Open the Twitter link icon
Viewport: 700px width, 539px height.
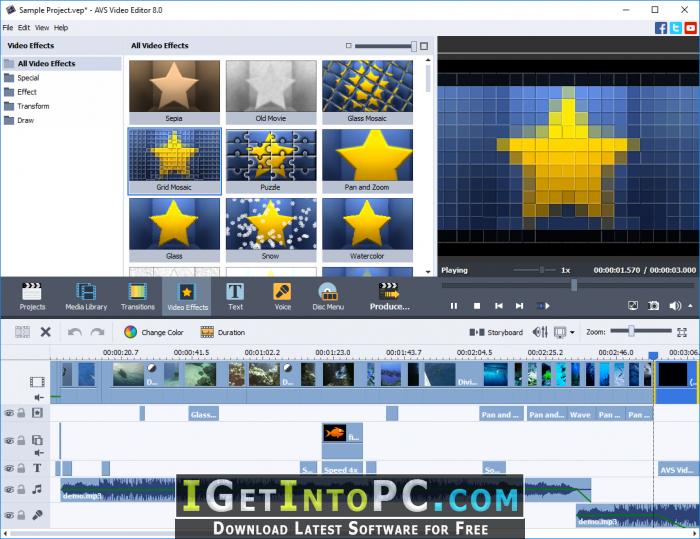[676, 28]
